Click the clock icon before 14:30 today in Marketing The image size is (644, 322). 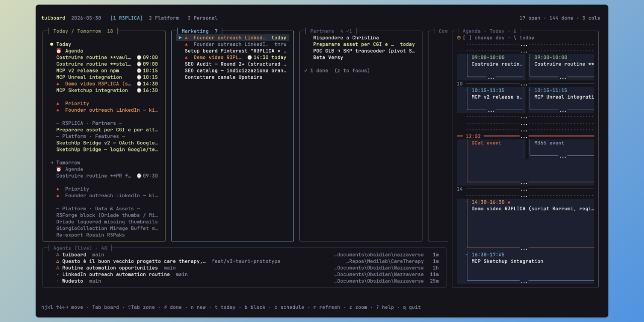pos(250,57)
